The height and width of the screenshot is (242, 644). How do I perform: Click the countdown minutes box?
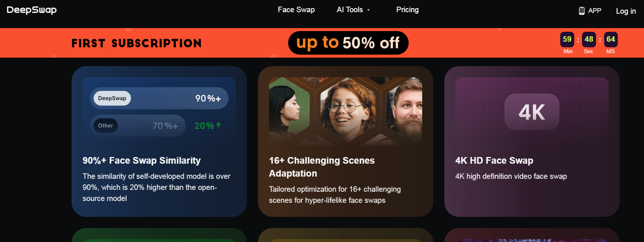click(x=567, y=40)
